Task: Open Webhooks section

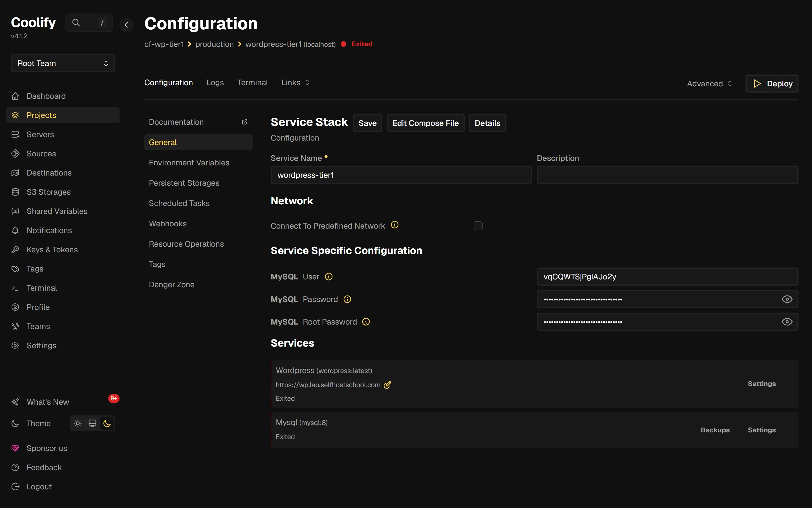Action: click(198, 224)
